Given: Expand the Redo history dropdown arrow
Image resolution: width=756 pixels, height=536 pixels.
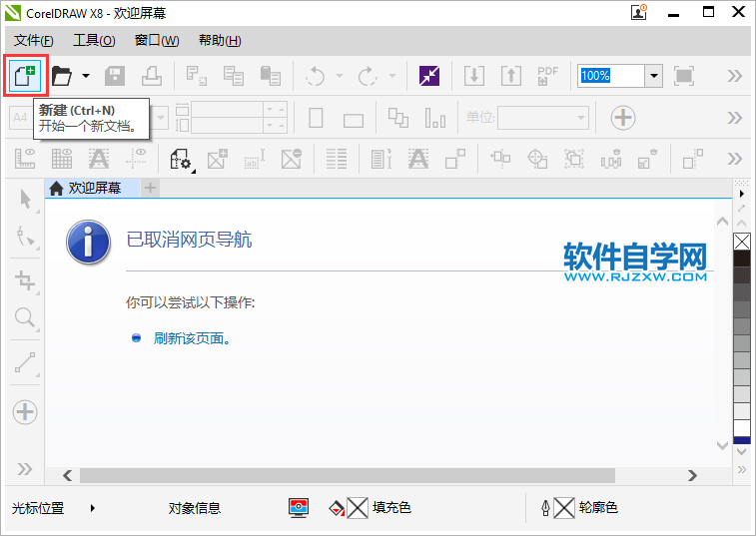Looking at the screenshot, I should [392, 76].
